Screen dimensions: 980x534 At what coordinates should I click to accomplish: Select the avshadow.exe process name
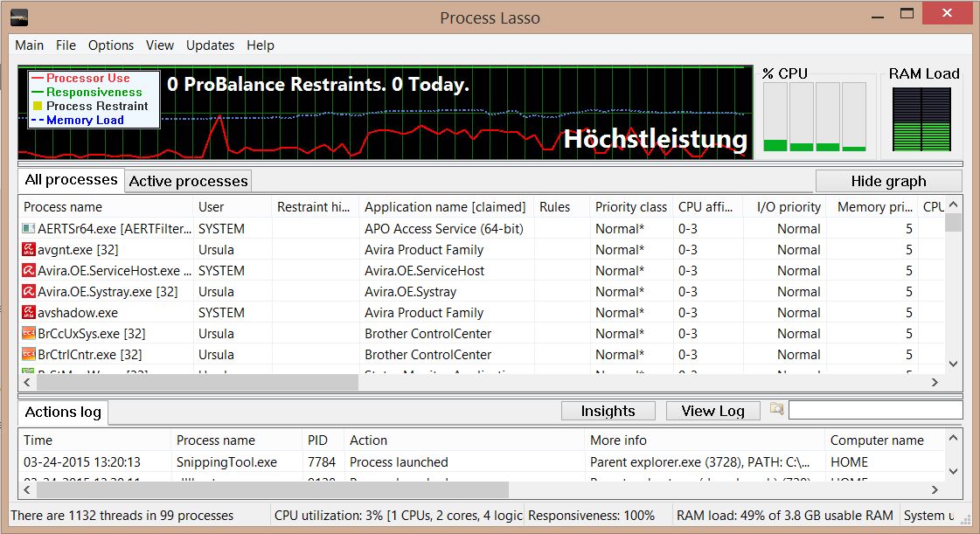78,312
